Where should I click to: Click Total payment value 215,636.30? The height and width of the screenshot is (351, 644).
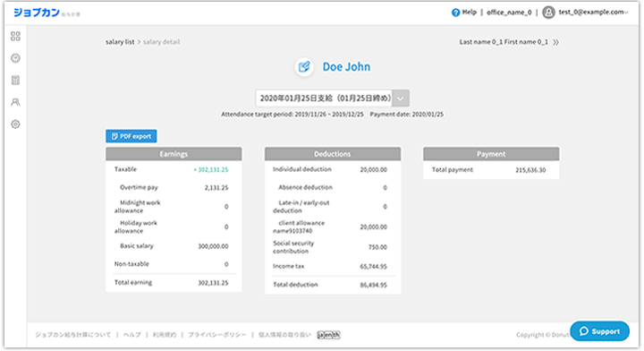pos(530,170)
